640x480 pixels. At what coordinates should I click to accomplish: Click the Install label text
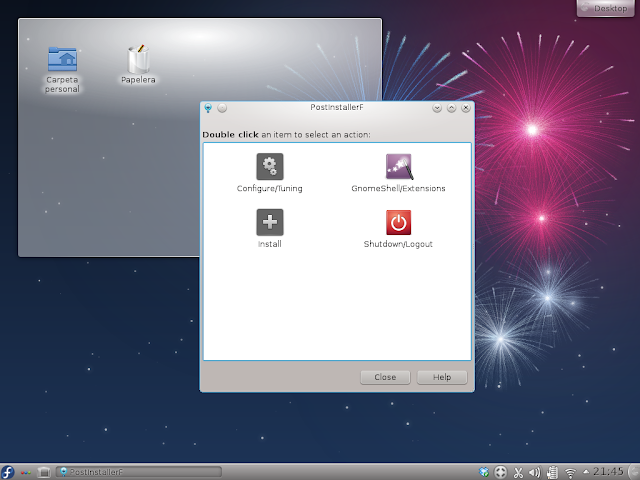[269, 244]
